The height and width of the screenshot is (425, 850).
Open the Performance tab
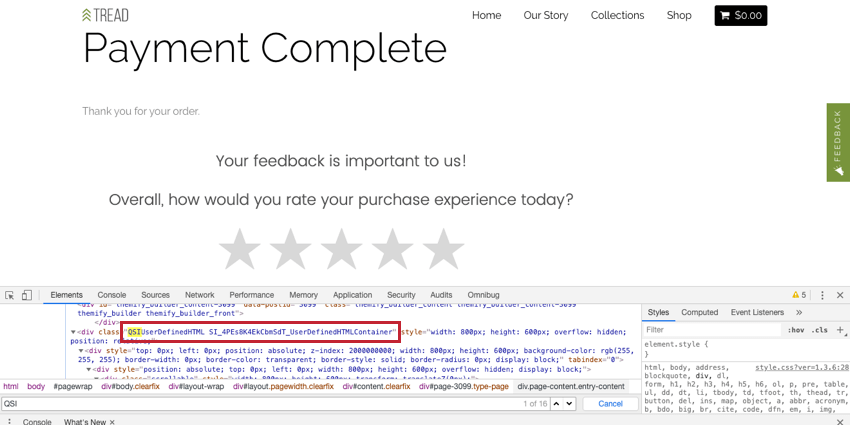pos(252,295)
